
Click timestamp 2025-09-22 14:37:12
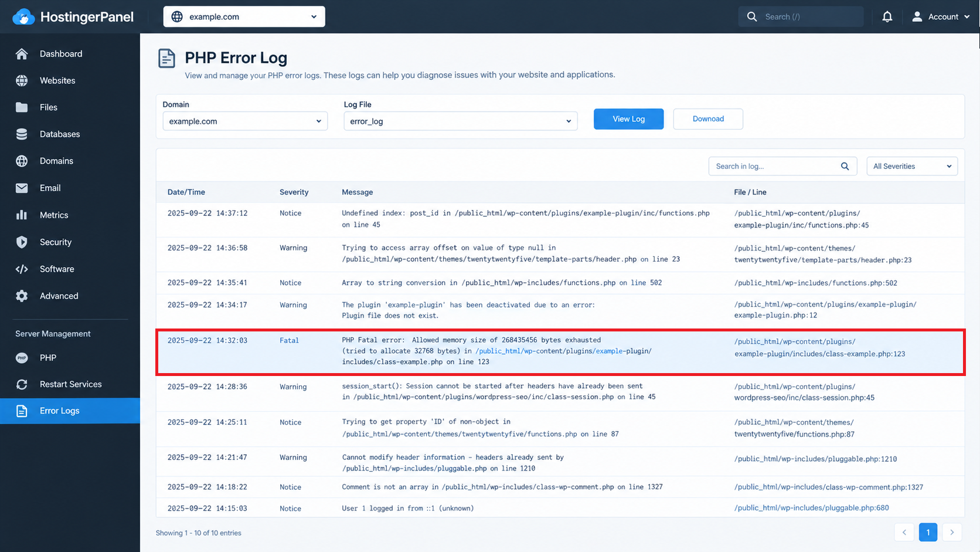tap(207, 214)
